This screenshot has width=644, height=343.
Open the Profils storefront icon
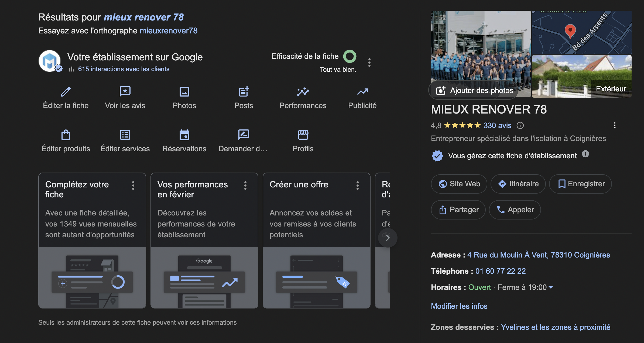click(303, 135)
